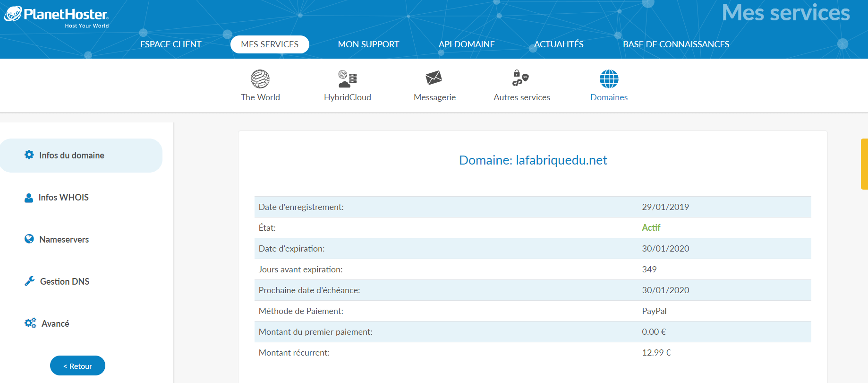Open Base de Connaissances
Viewport: 868px width, 383px height.
[676, 44]
